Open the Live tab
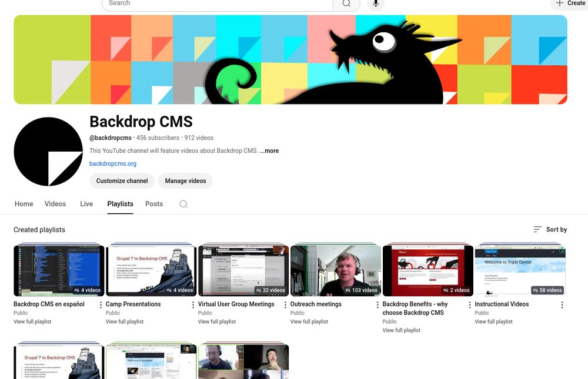This screenshot has height=379, width=588. pos(86,204)
